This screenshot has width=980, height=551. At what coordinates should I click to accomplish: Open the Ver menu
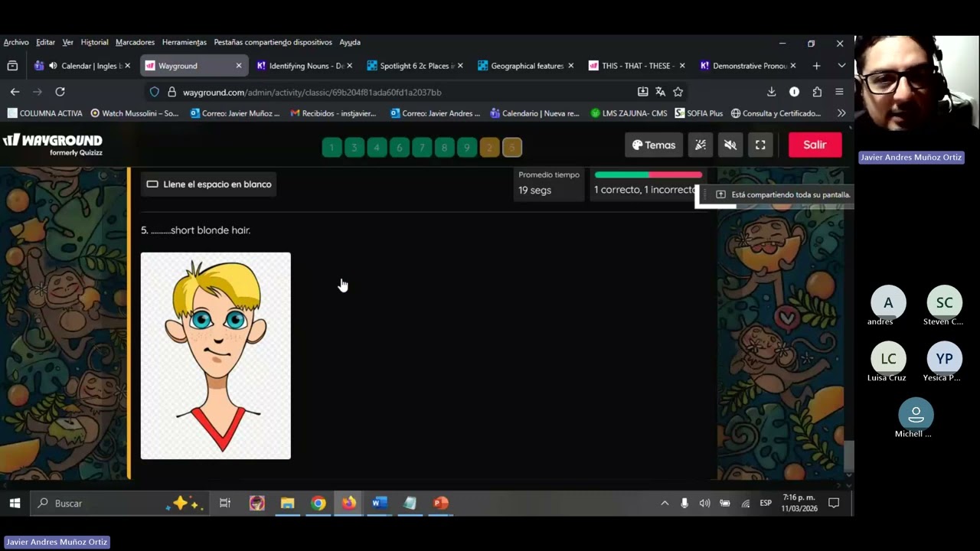[x=68, y=42]
